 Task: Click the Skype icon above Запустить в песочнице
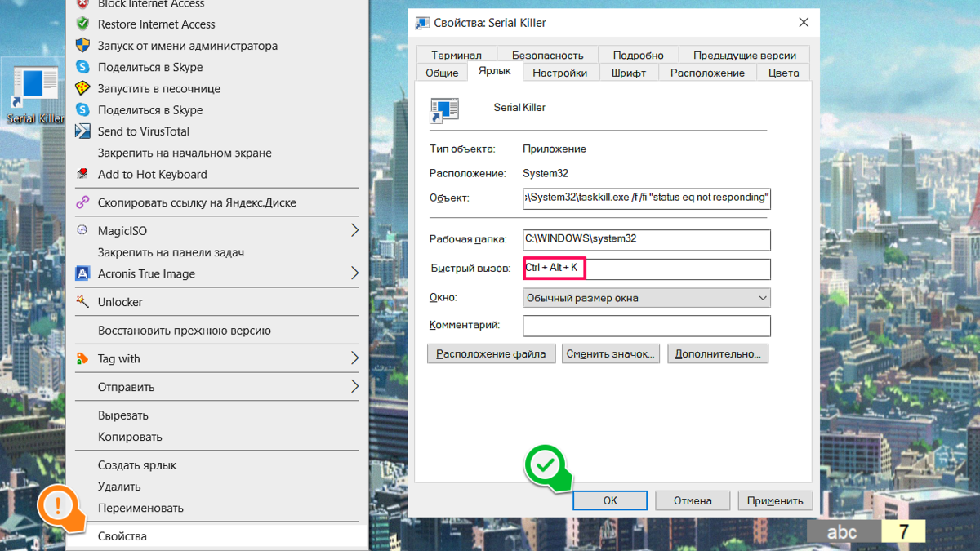click(82, 67)
